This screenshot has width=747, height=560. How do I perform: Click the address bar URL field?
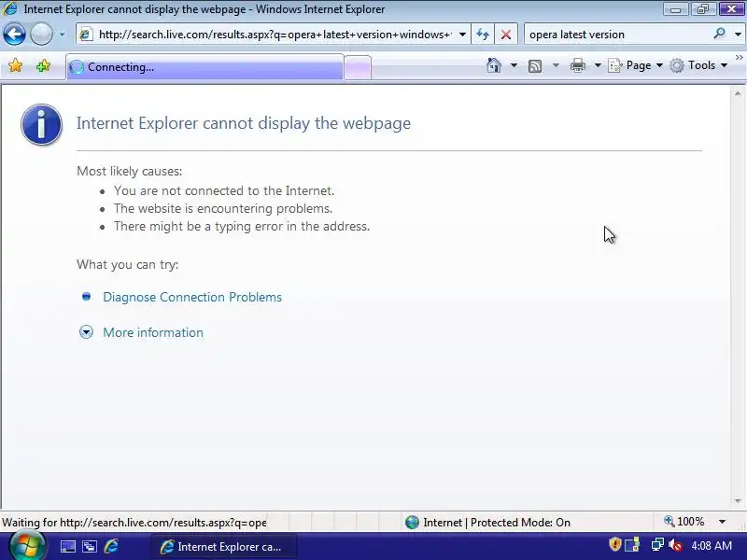coord(275,35)
